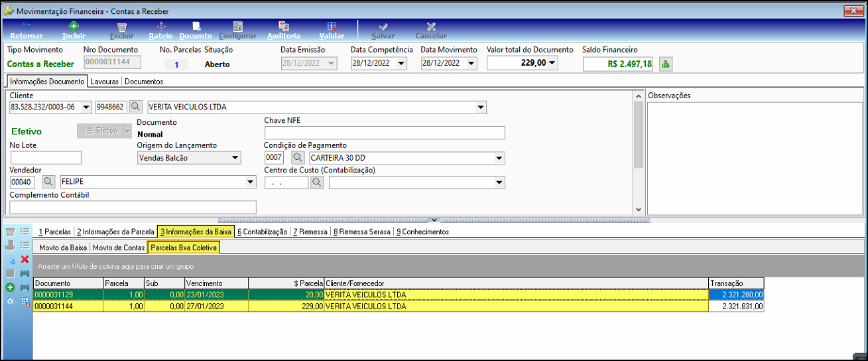This screenshot has height=361, width=868.
Task: Open the Data Competência date dropdown
Action: pos(401,64)
